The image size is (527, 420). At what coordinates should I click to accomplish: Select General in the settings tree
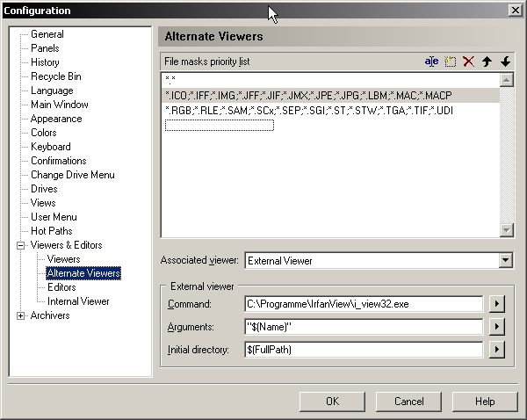[47, 34]
